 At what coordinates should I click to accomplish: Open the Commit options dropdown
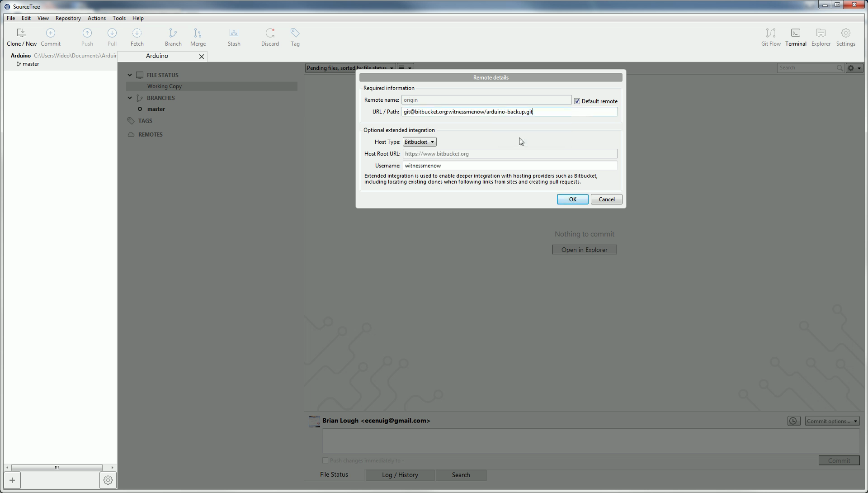(831, 421)
